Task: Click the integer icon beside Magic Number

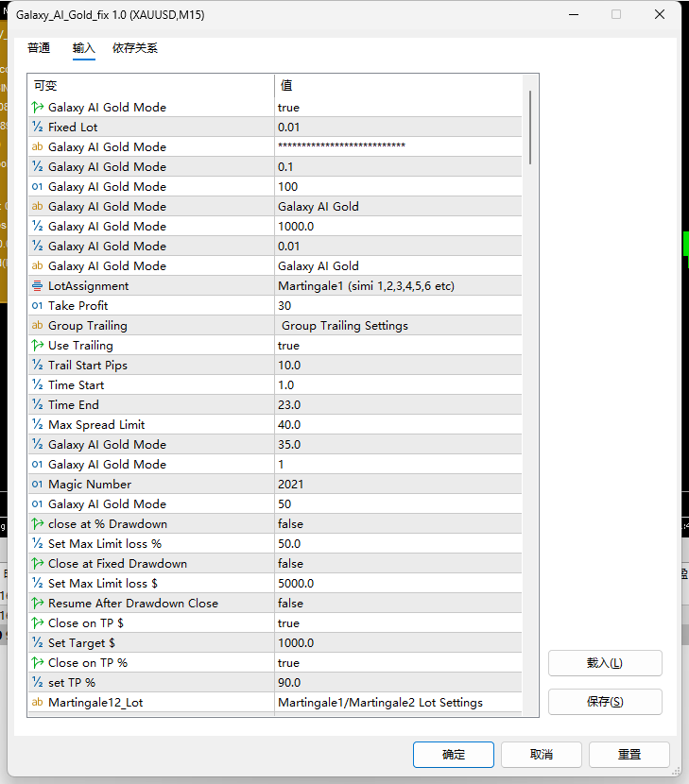Action: click(38, 484)
